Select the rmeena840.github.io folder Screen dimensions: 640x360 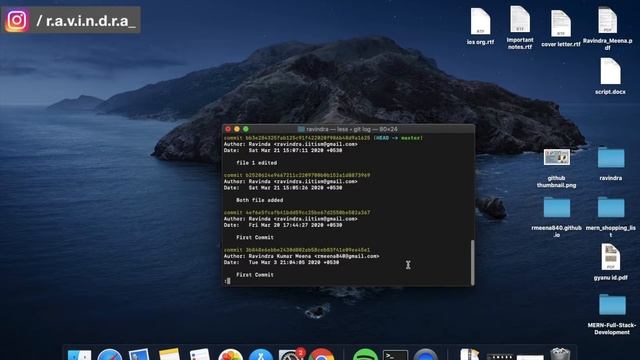pos(557,208)
